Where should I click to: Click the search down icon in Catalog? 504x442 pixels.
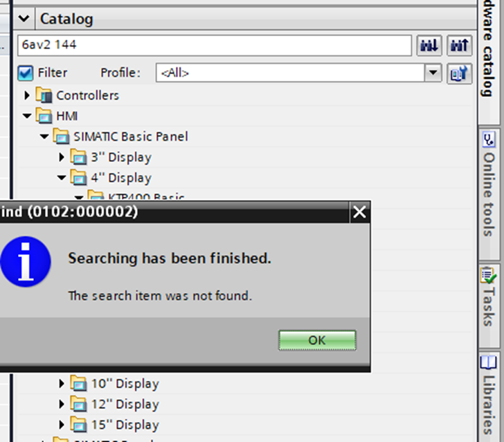[x=429, y=45]
